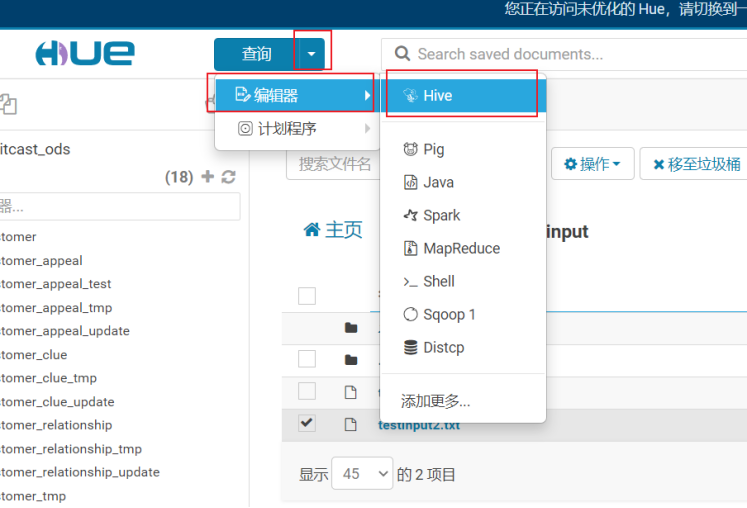
Task: Uncheck the testinput2.txt checkbox
Action: coord(307,423)
